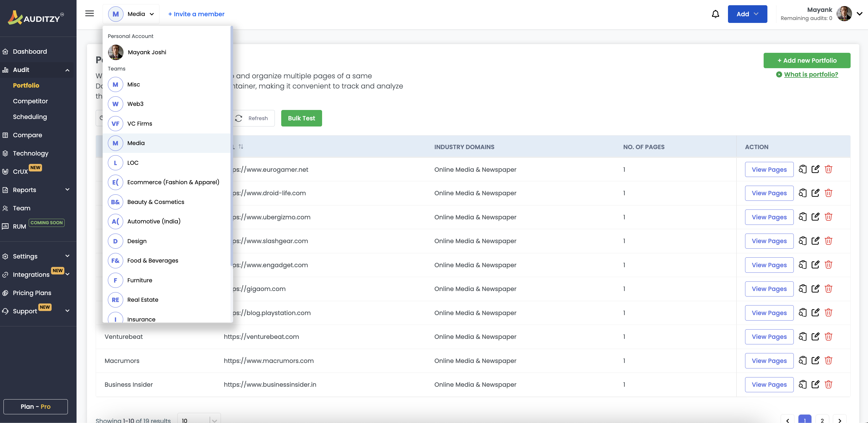Edit the eurogamer.net portfolio
The height and width of the screenshot is (423, 868).
pos(816,169)
